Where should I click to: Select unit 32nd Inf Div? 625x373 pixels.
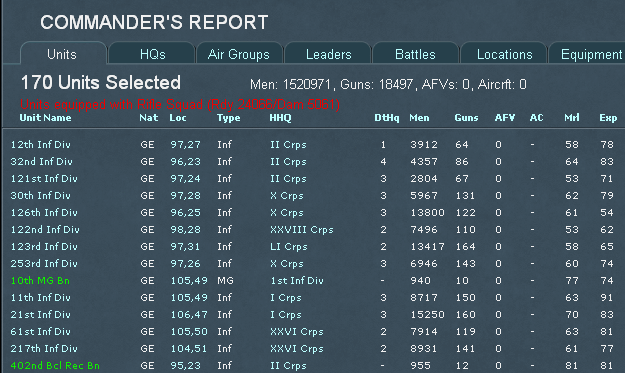pyautogui.click(x=42, y=162)
